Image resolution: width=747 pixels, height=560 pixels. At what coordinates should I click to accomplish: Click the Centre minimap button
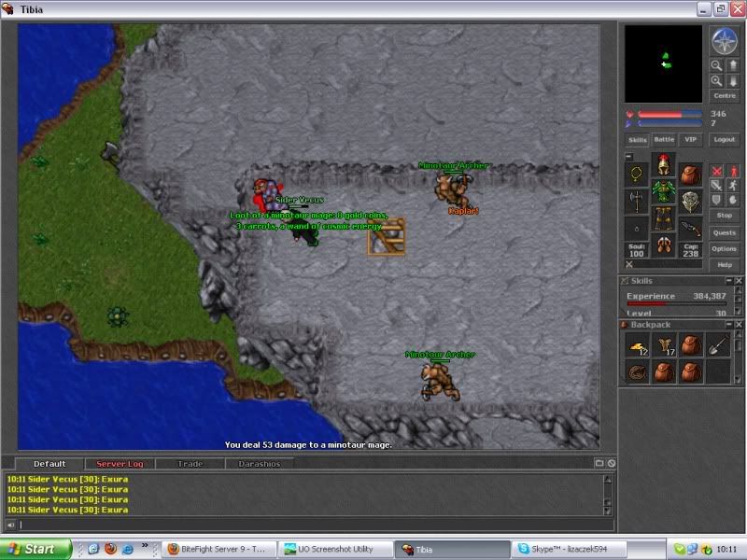click(x=725, y=96)
